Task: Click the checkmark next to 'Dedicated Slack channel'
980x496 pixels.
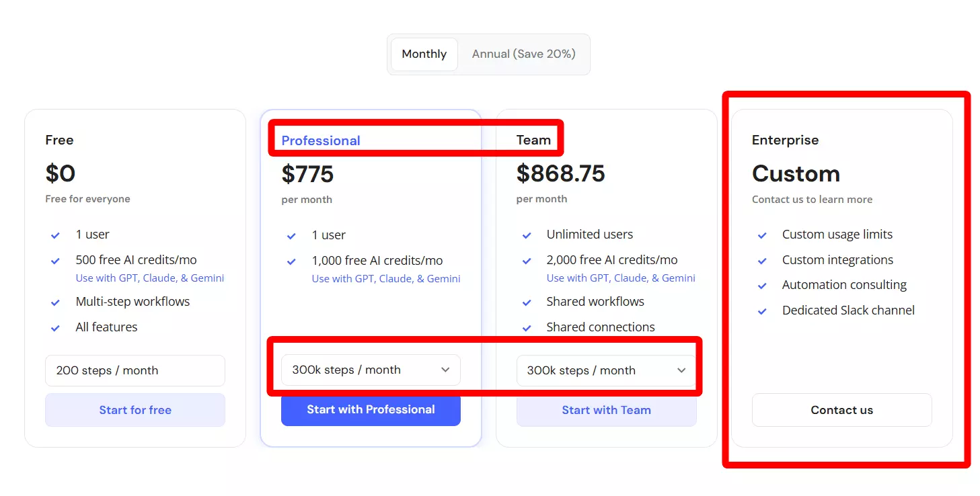Action: [762, 311]
